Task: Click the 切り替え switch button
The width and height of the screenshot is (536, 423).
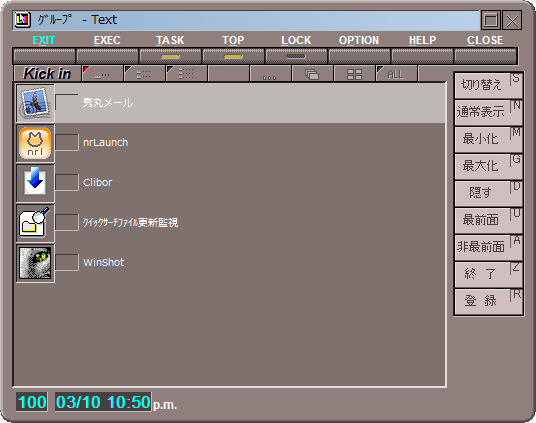Action: 488,85
